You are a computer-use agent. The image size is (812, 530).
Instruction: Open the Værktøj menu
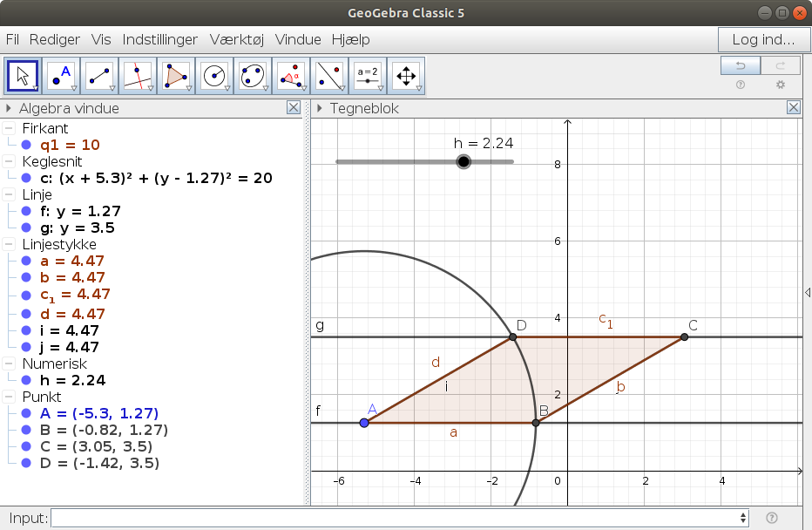click(x=237, y=39)
